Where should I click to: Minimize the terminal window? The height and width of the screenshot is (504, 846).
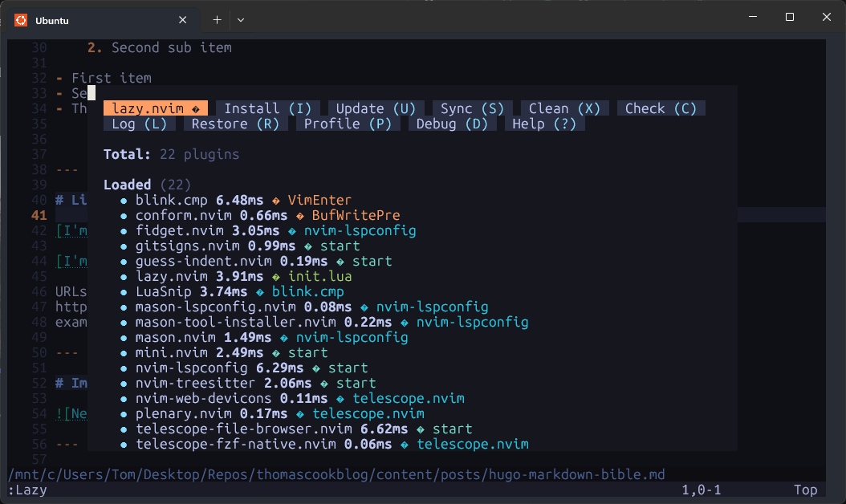[x=753, y=18]
